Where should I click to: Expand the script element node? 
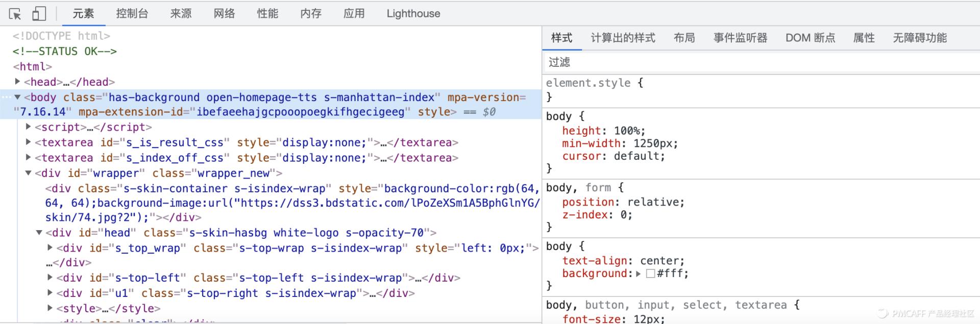point(29,127)
